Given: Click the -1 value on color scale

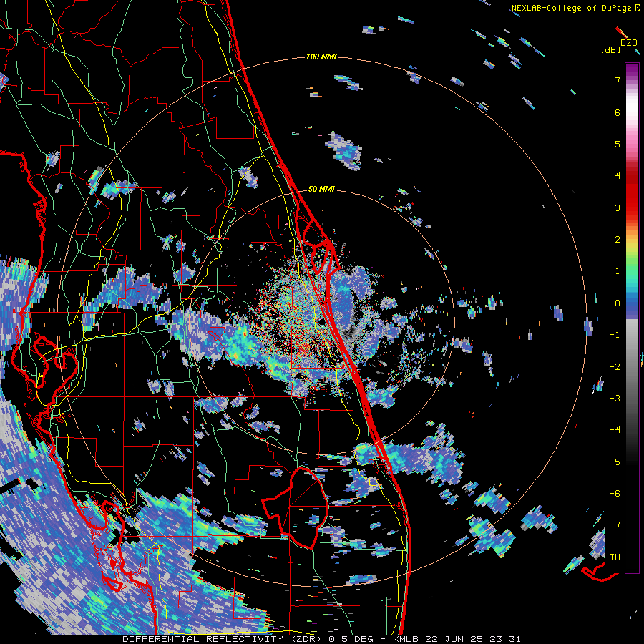Looking at the screenshot, I should 615,335.
